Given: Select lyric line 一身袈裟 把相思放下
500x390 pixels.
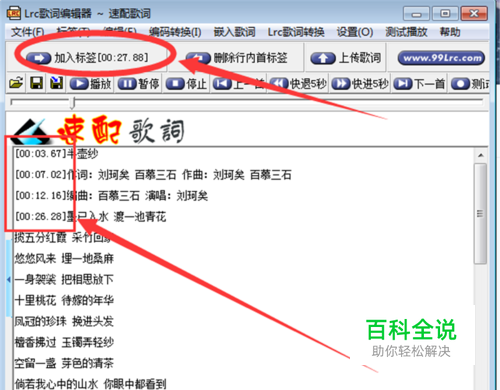Looking at the screenshot, I should coord(64,279).
